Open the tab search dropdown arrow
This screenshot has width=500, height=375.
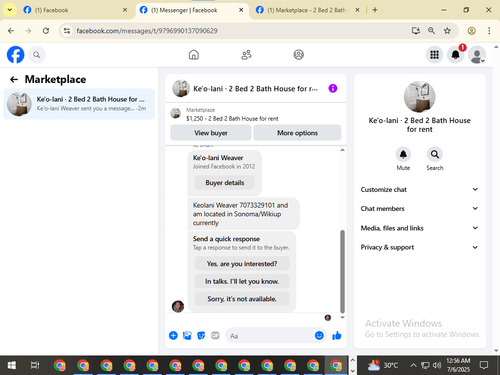pos(10,10)
